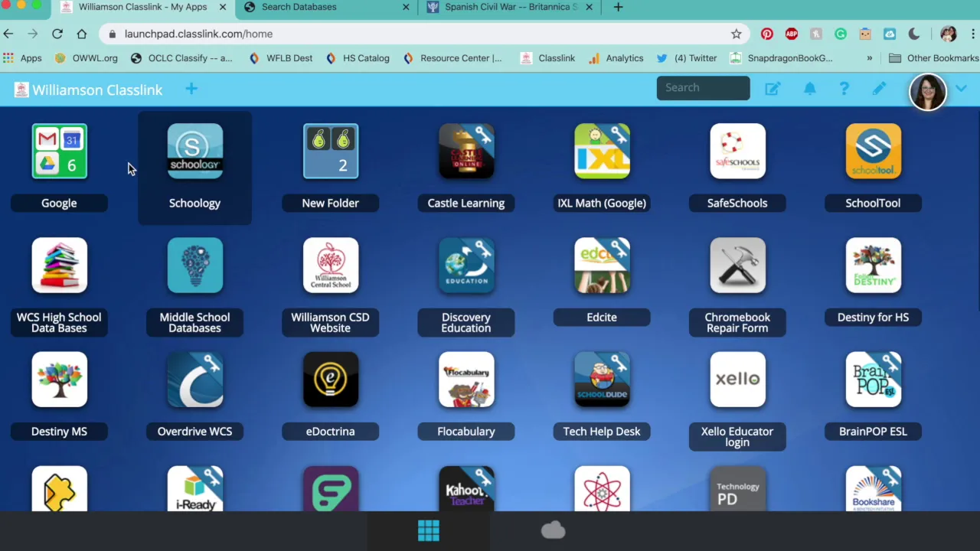The image size is (980, 551).
Task: Open the Pinterest extension
Action: coord(767,34)
